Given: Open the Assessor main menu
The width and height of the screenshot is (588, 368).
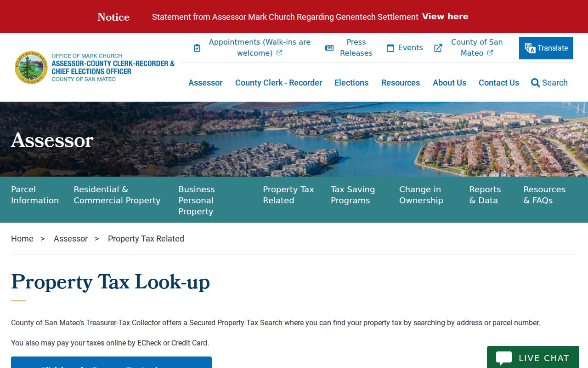Looking at the screenshot, I should tap(205, 83).
